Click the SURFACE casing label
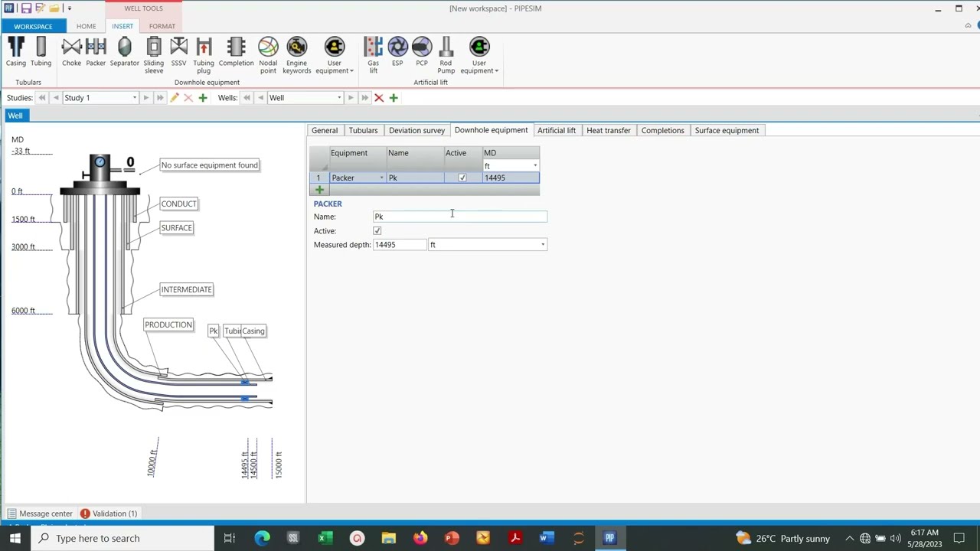980x551 pixels. tap(177, 227)
